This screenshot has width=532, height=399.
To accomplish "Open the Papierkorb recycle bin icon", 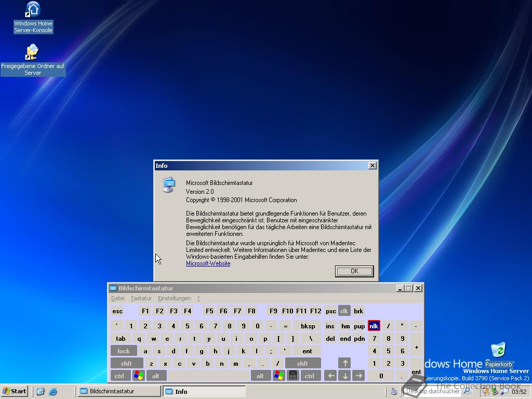I will pyautogui.click(x=498, y=354).
